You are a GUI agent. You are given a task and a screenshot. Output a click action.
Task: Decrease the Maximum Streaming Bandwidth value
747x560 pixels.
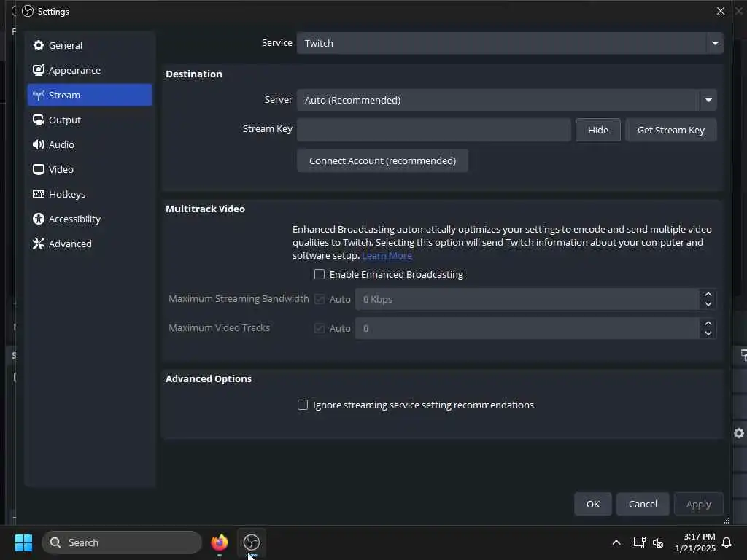click(x=708, y=304)
